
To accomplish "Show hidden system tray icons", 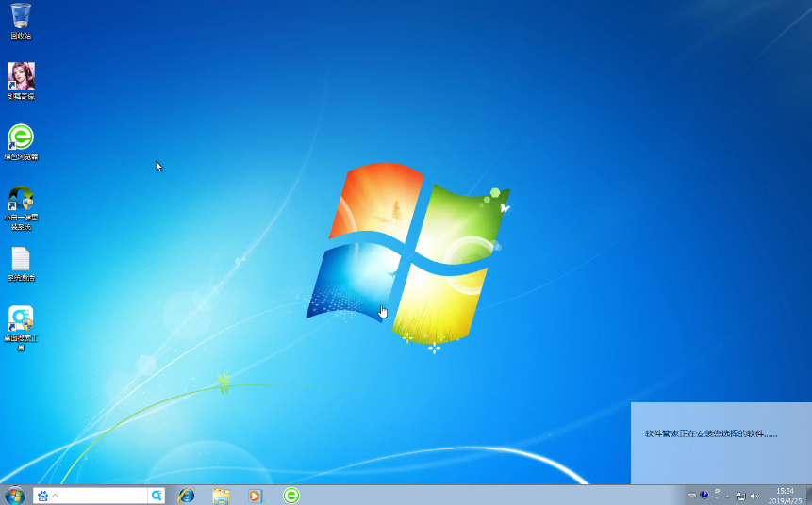I will point(727,497).
